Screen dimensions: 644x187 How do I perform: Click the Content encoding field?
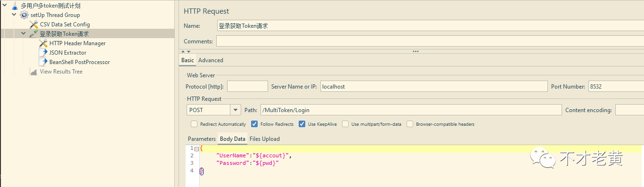(629, 110)
